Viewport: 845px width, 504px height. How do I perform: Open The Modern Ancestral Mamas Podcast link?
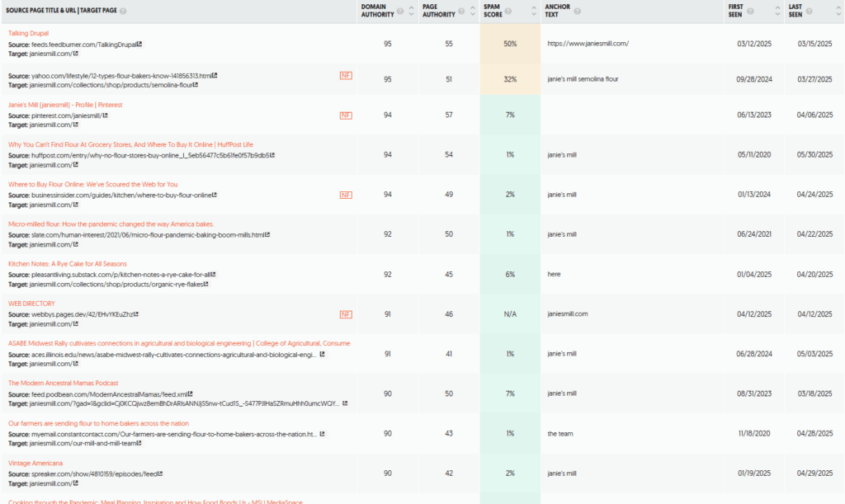click(63, 384)
